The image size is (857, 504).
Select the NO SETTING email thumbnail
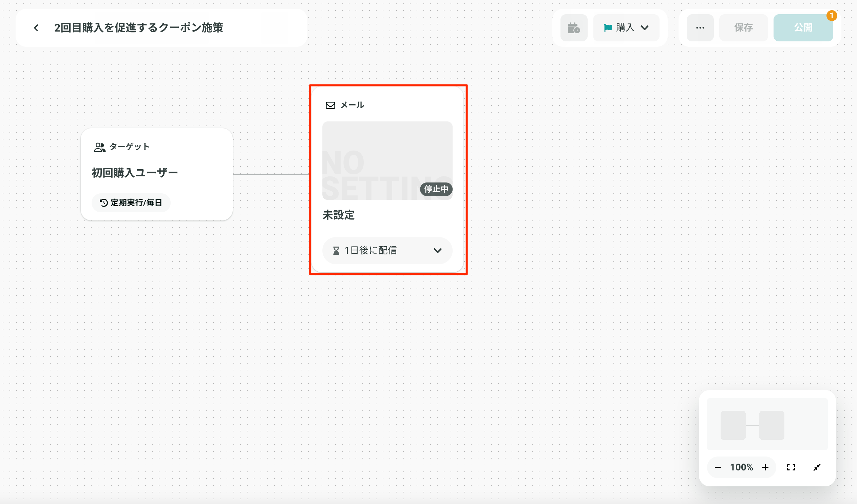pyautogui.click(x=387, y=160)
